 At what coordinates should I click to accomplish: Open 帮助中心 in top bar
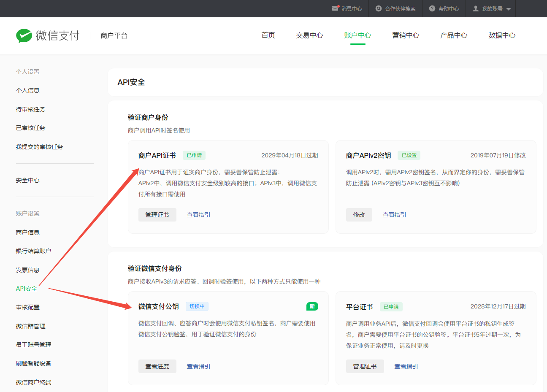[x=449, y=8]
